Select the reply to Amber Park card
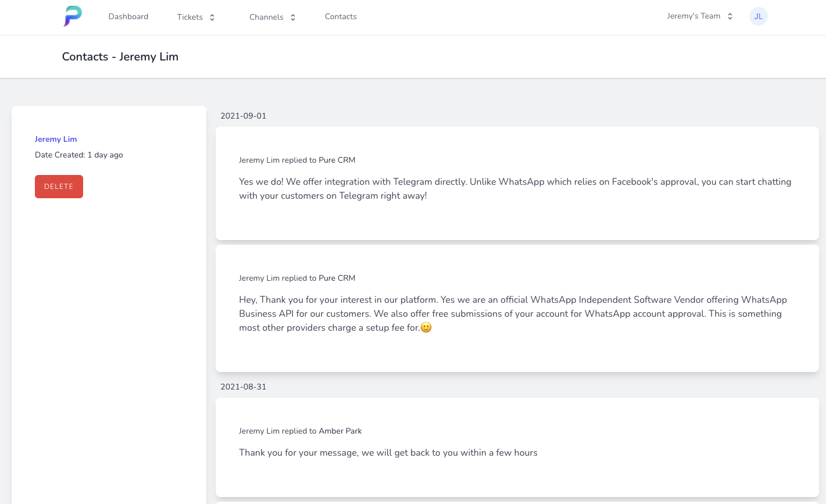This screenshot has width=826, height=504. pyautogui.click(x=517, y=446)
